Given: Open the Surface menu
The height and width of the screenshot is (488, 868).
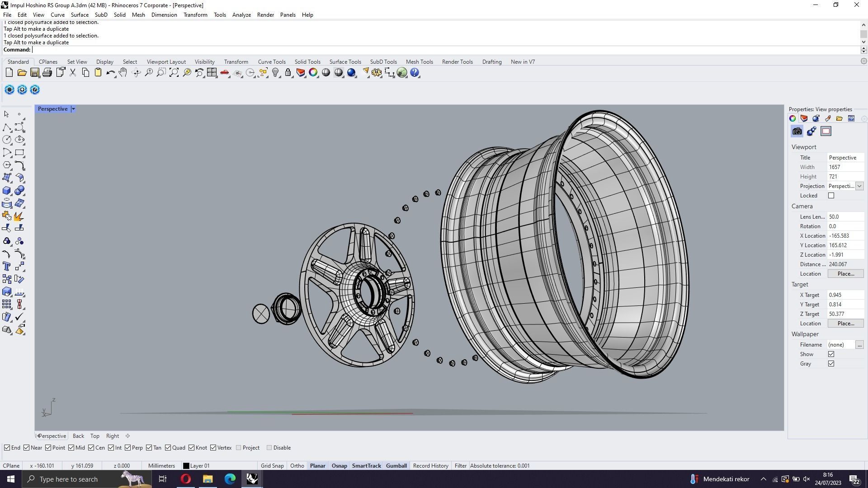Looking at the screenshot, I should click(80, 15).
